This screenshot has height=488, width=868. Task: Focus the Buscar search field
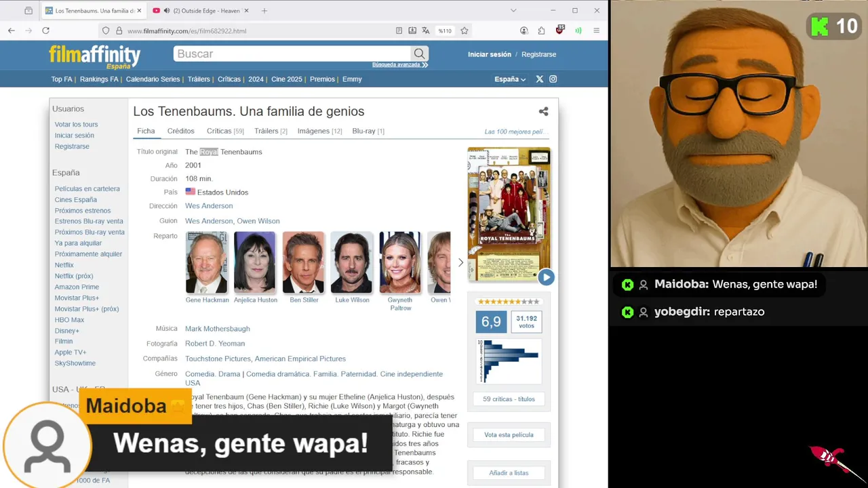(x=292, y=54)
